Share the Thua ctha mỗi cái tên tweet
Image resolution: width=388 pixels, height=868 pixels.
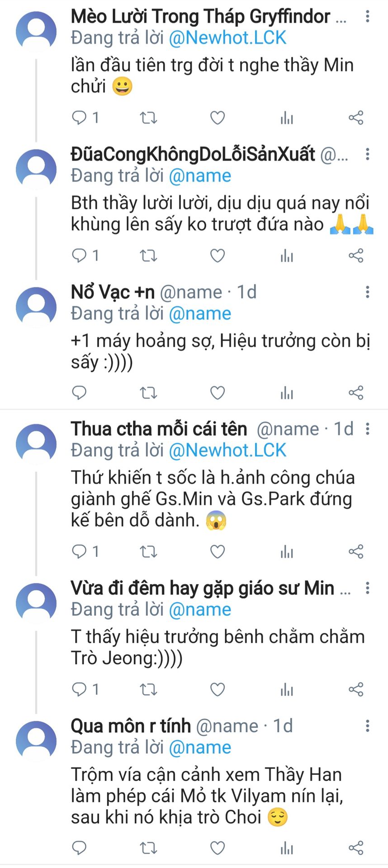coord(356,552)
